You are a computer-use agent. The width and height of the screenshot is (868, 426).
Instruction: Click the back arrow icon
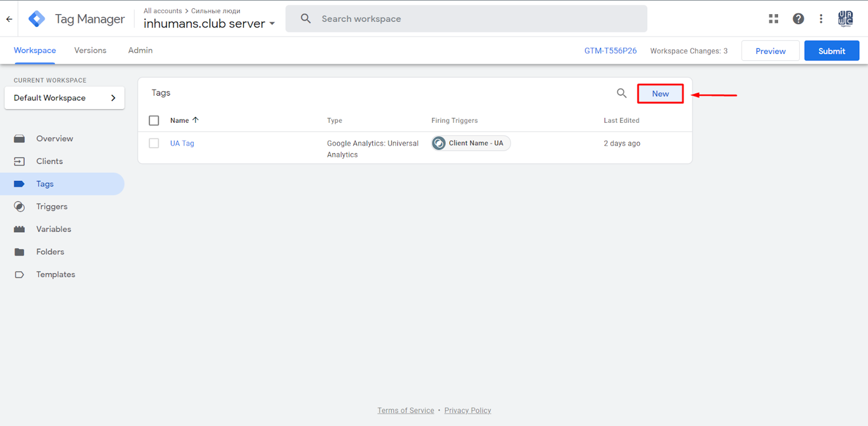click(x=9, y=19)
